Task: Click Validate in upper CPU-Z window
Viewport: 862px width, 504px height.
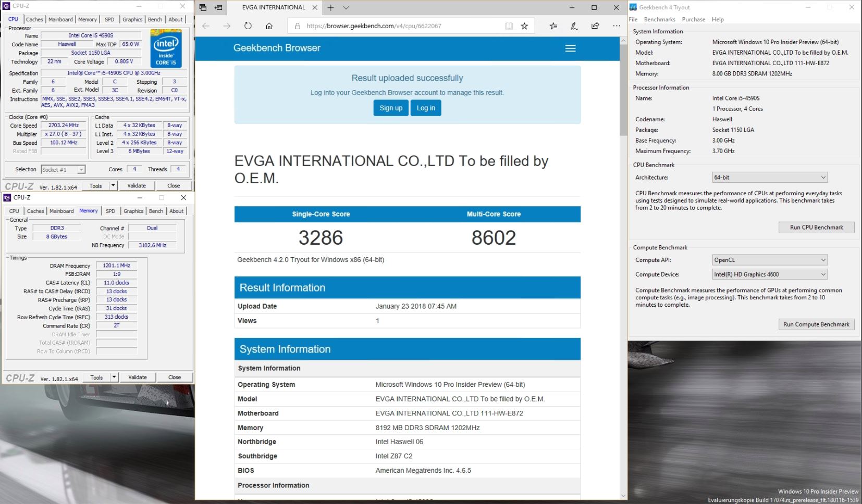Action: point(137,186)
